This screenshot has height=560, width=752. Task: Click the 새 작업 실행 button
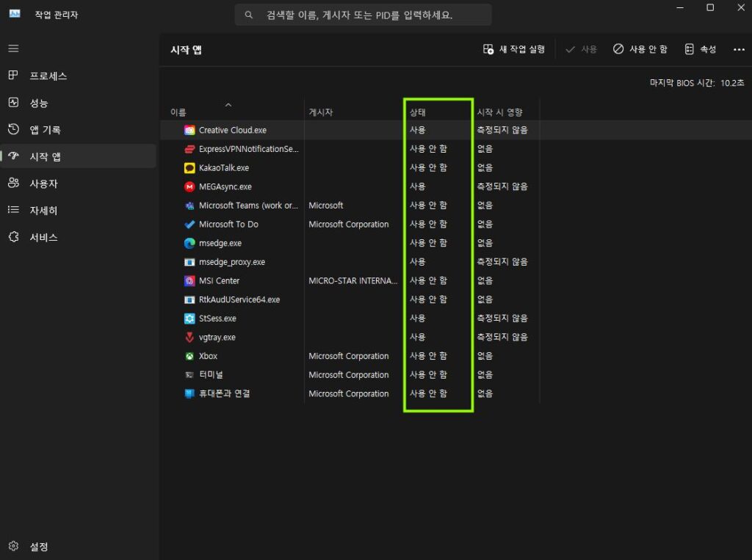click(x=514, y=49)
